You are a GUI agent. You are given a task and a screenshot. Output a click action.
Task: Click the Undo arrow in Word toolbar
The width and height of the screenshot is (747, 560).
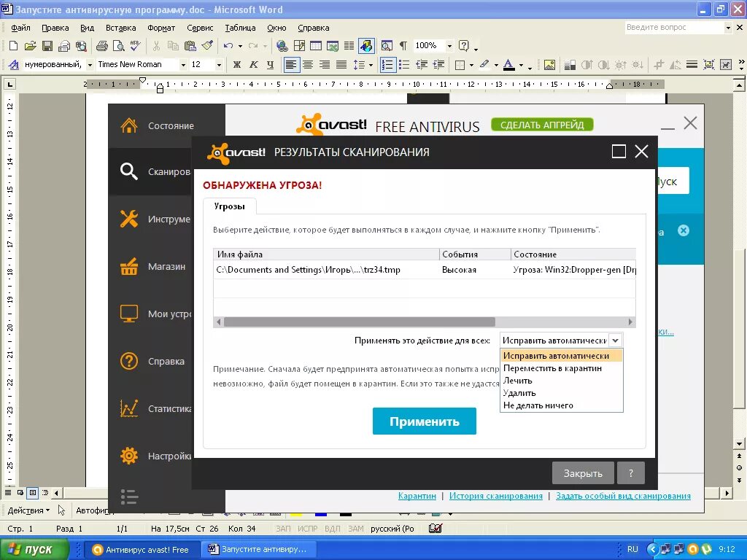(x=228, y=46)
